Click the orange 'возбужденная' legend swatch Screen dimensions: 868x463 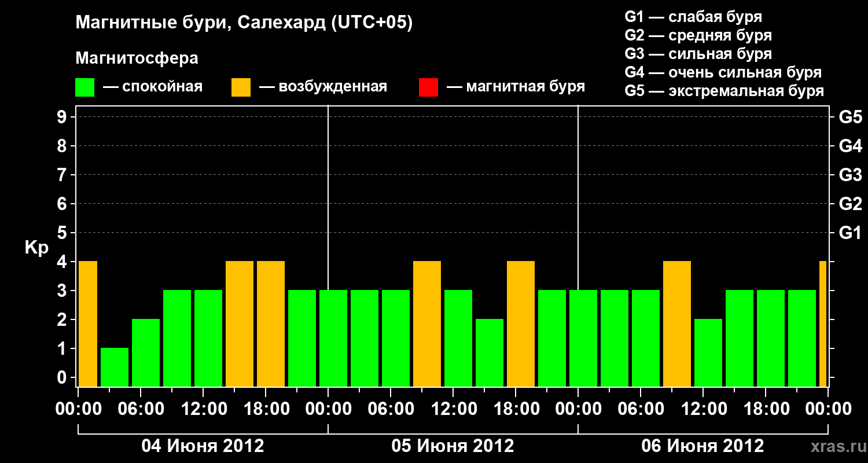pos(241,87)
